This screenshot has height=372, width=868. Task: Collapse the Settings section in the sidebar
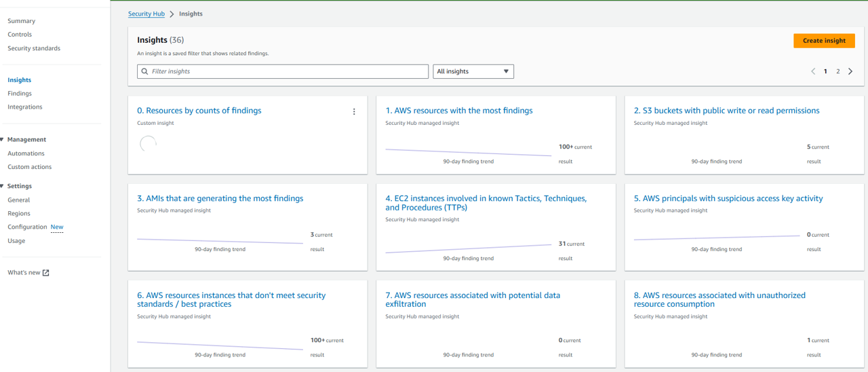click(x=3, y=186)
